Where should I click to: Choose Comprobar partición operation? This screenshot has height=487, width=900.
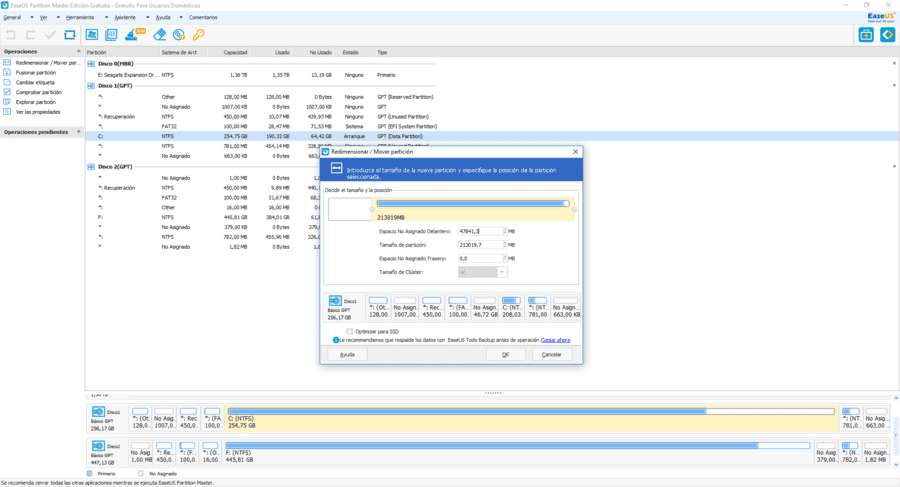coord(38,92)
